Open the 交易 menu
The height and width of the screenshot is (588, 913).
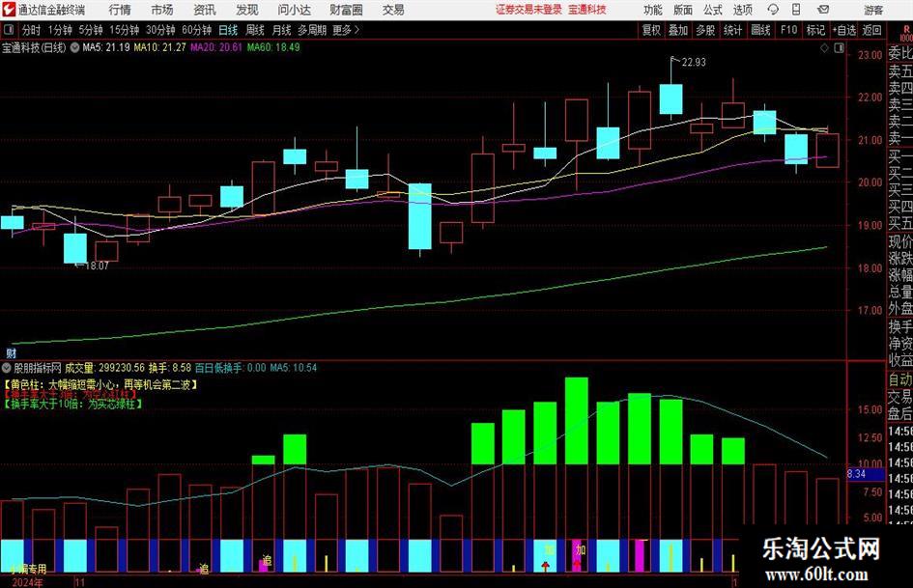(x=393, y=10)
